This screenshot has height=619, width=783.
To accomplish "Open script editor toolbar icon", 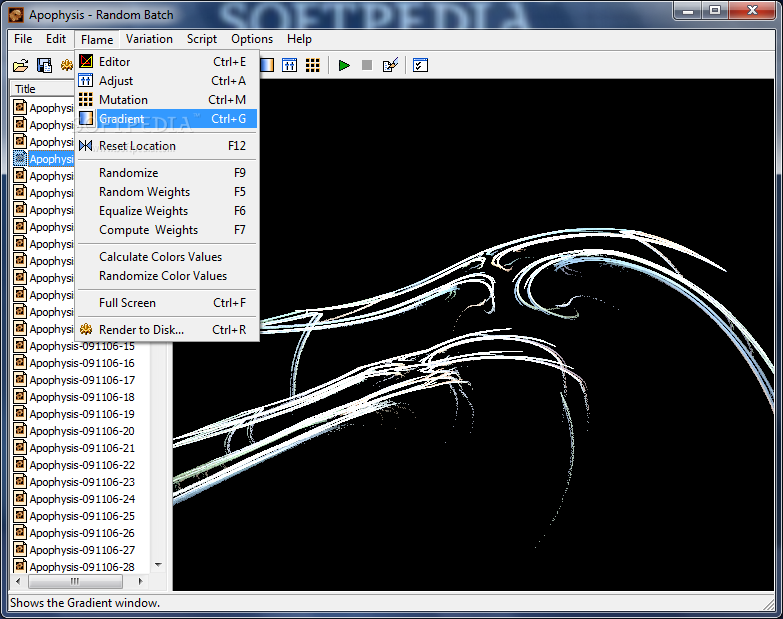I will [390, 65].
